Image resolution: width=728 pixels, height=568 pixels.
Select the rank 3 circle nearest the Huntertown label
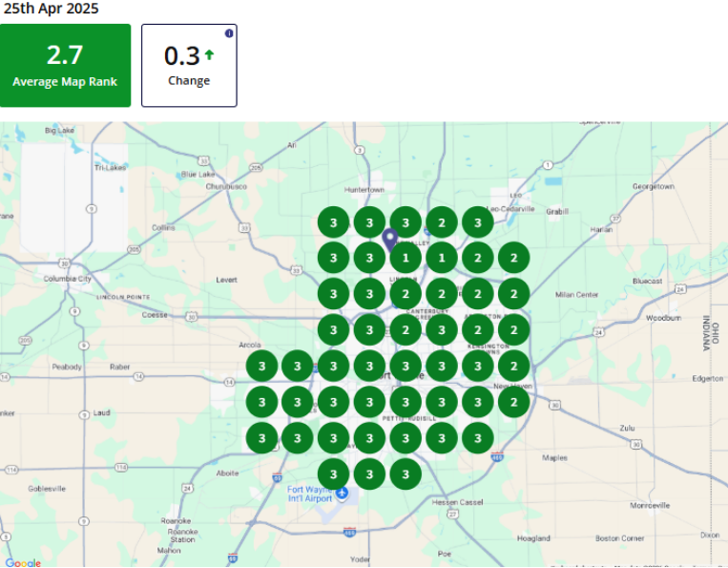point(369,223)
